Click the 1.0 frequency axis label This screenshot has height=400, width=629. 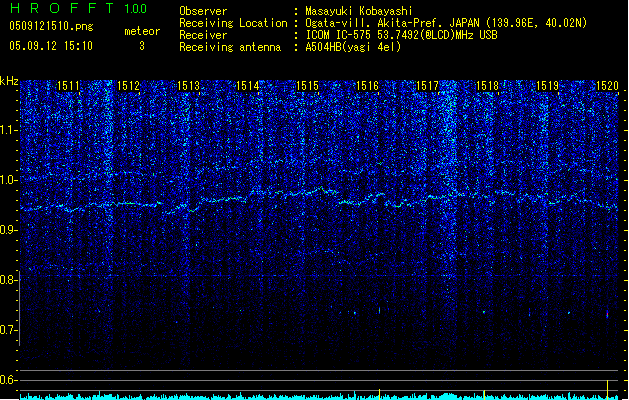(x=9, y=180)
